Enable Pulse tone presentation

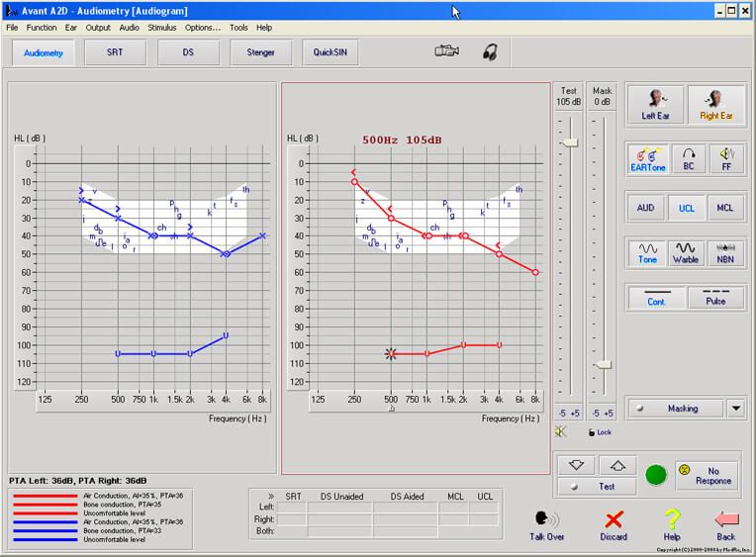[x=715, y=297]
